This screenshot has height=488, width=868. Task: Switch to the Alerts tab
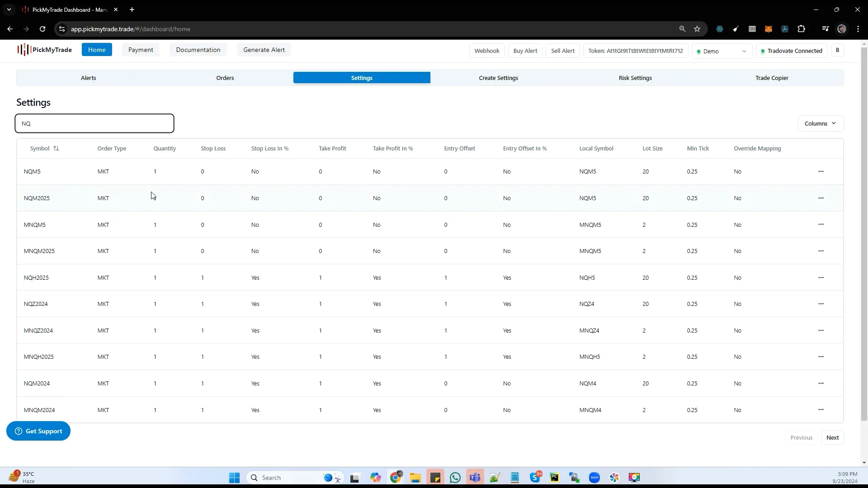click(x=89, y=78)
